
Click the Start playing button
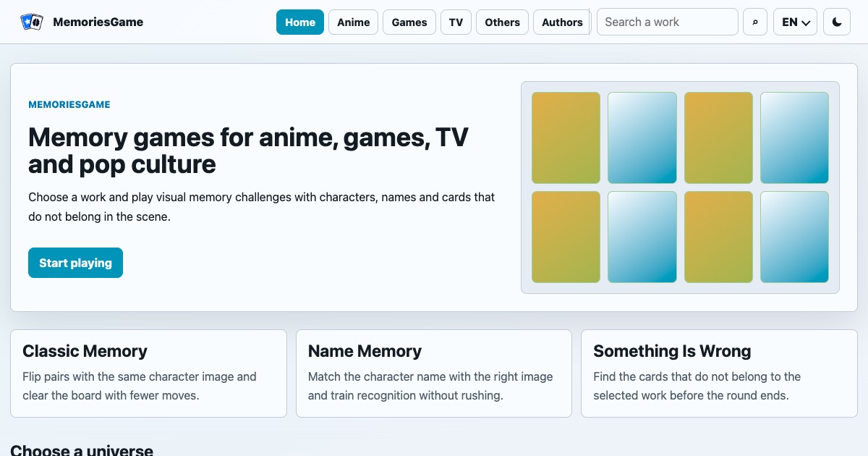point(75,263)
